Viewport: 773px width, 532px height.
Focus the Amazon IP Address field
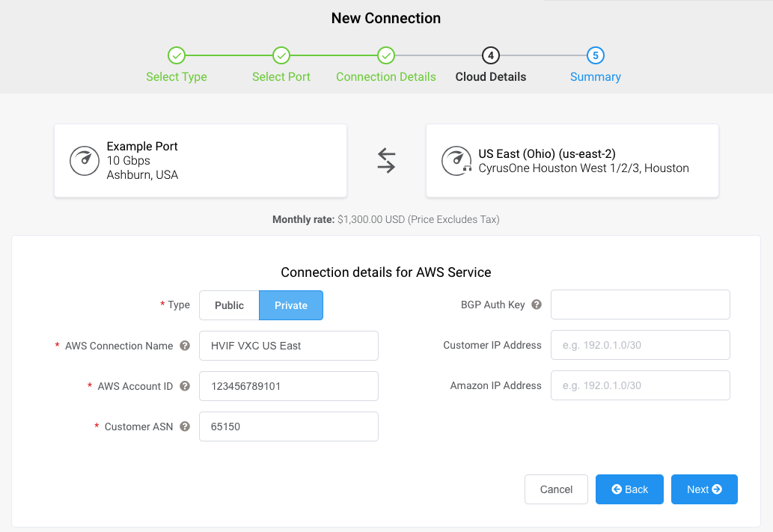click(x=641, y=385)
